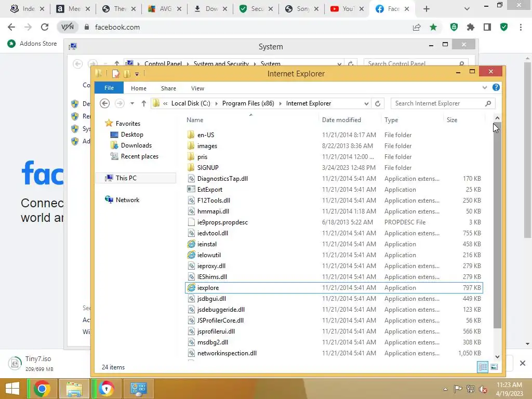Go up one folder level arrow
Screen dimensions: 532x399
point(144,103)
